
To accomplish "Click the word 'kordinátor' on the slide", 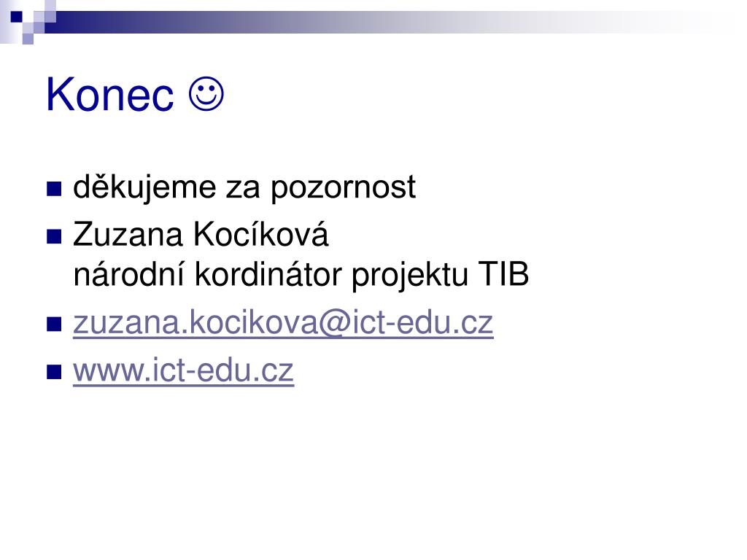I will click(x=268, y=274).
